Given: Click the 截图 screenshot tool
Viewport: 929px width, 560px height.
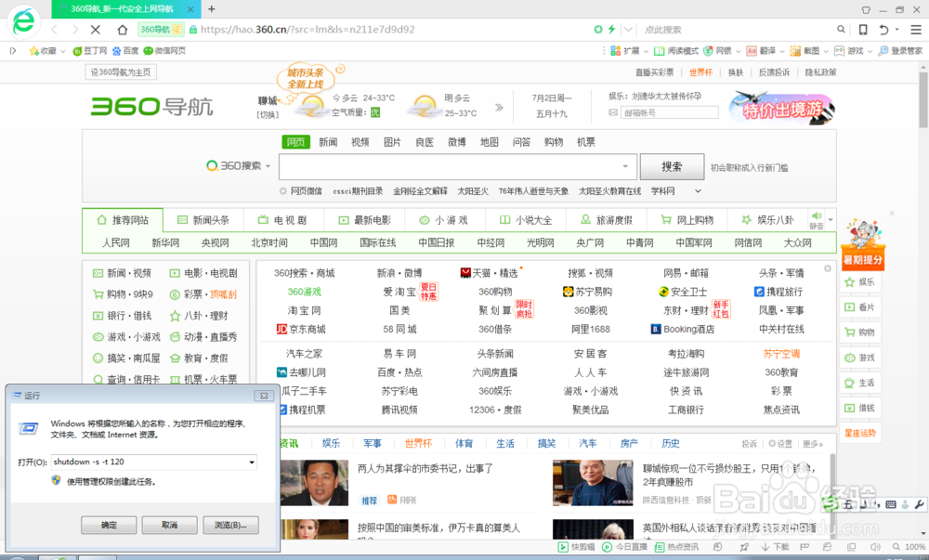Looking at the screenshot, I should point(805,51).
